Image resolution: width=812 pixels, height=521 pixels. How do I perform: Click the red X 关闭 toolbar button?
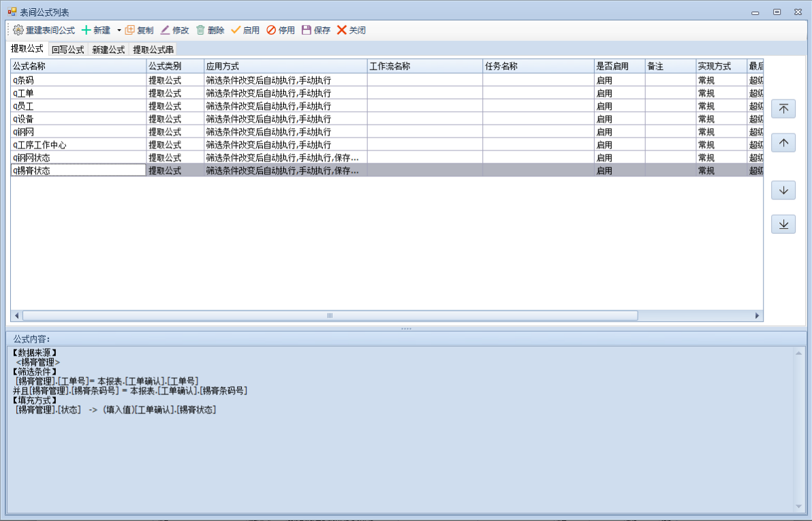tap(342, 30)
